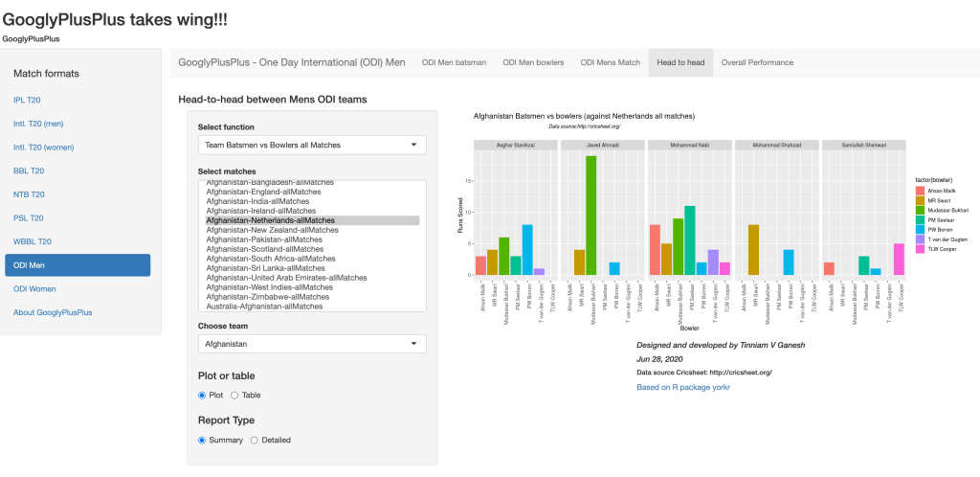Pick Afghanistan-India-allMatches from match list

[257, 201]
